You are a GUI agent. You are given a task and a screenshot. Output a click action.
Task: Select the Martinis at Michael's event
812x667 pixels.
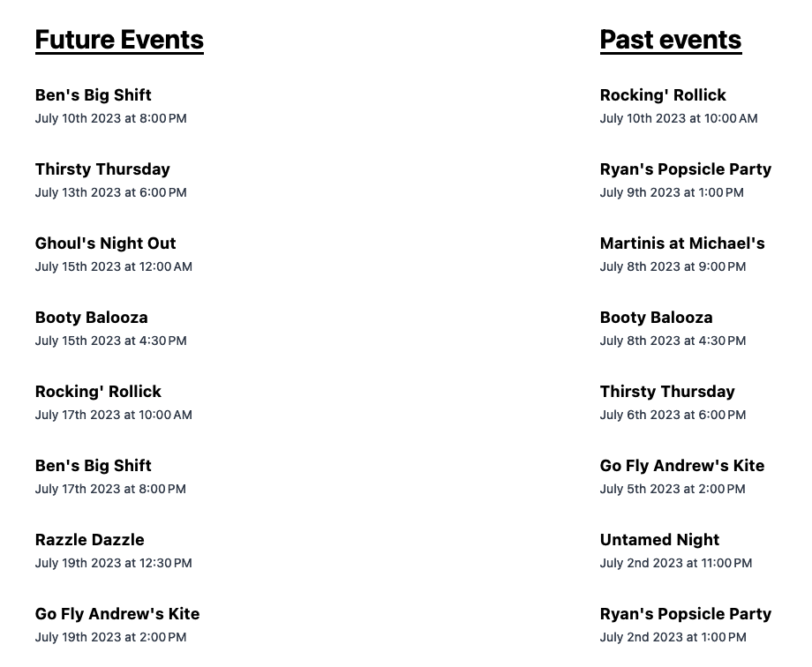(681, 244)
